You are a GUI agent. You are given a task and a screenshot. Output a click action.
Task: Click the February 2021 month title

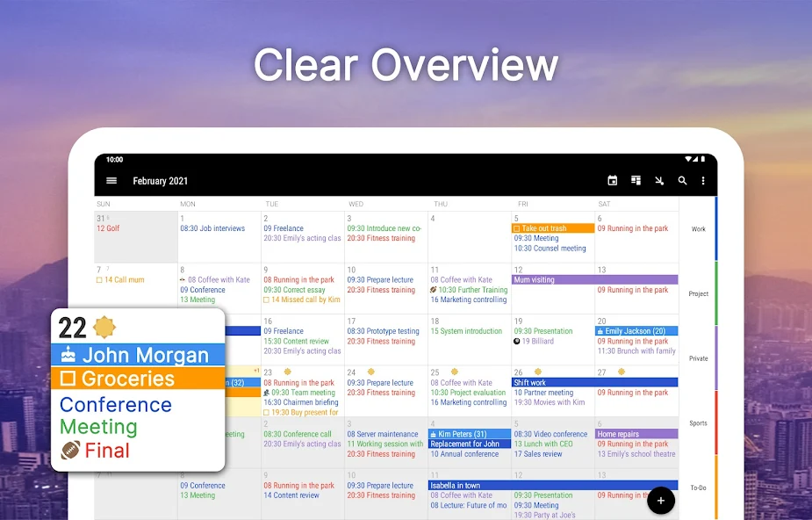coord(160,181)
